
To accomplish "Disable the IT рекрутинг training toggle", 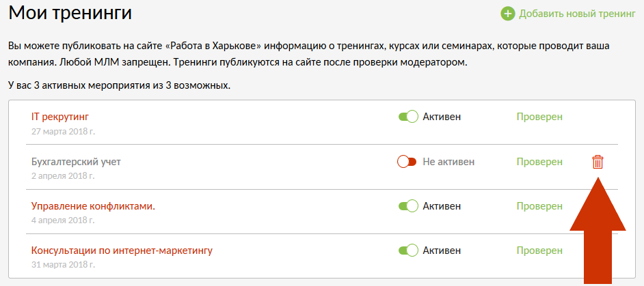I will (407, 117).
